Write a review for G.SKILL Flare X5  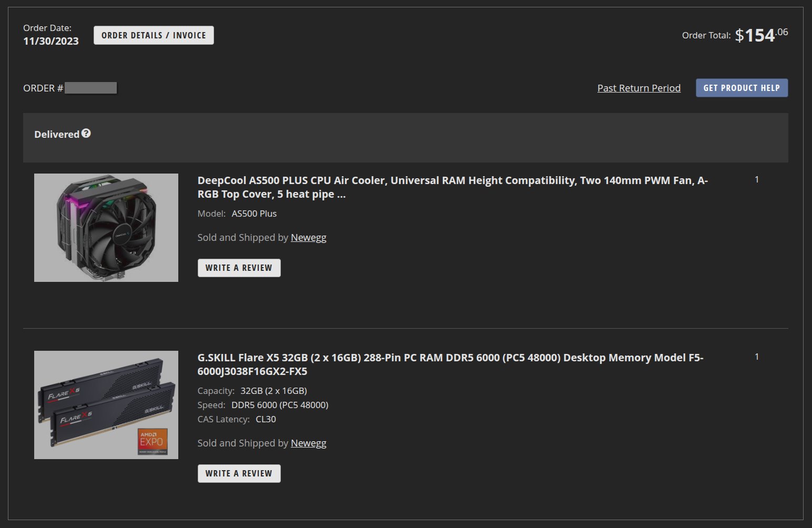239,473
